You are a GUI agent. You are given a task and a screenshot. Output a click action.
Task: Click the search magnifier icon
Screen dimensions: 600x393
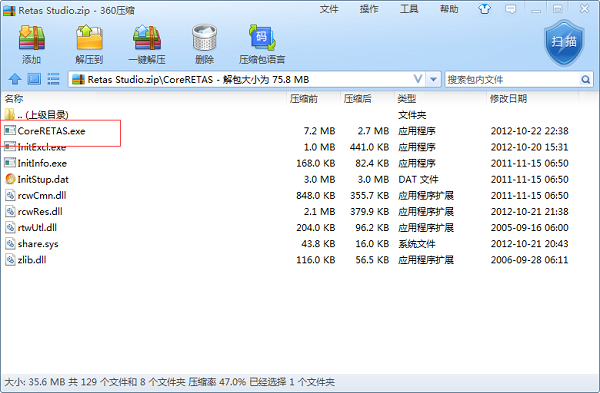pos(585,80)
